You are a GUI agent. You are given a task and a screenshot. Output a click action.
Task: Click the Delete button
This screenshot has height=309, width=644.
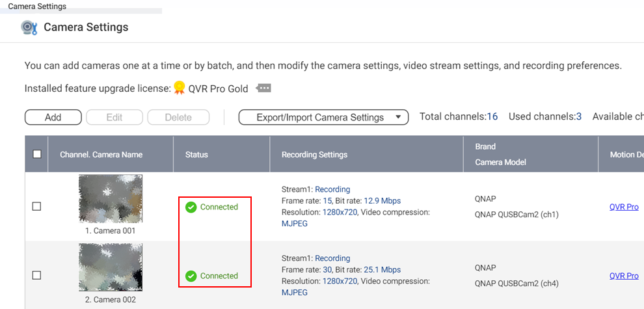point(178,117)
